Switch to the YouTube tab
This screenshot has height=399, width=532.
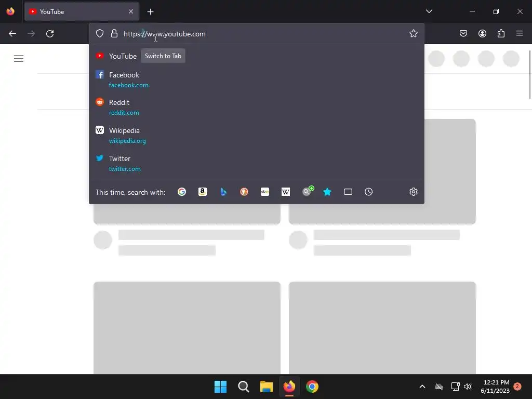point(82,11)
